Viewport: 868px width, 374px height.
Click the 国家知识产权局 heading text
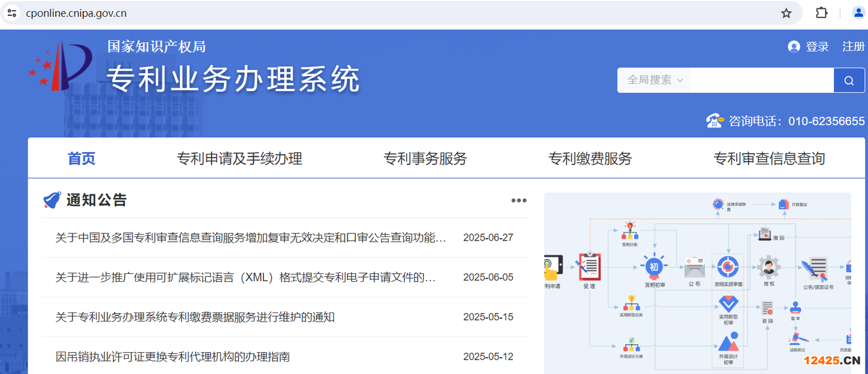(x=157, y=46)
